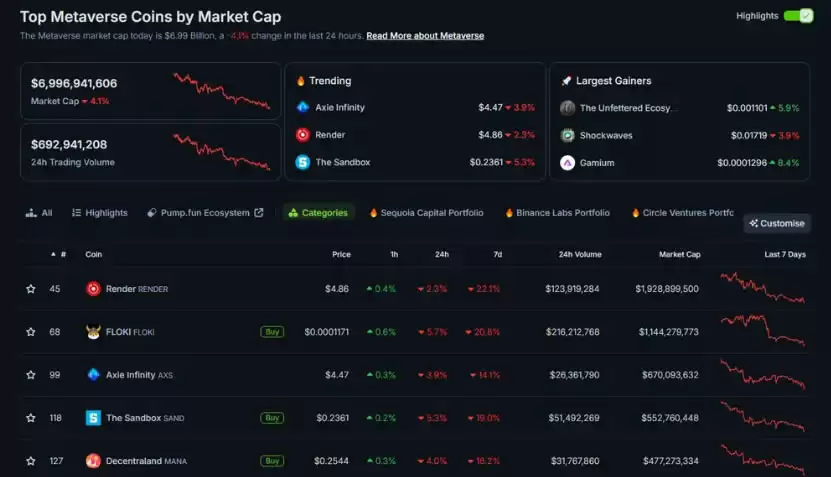
Task: Sort by Market Cap column header
Action: coord(679,254)
